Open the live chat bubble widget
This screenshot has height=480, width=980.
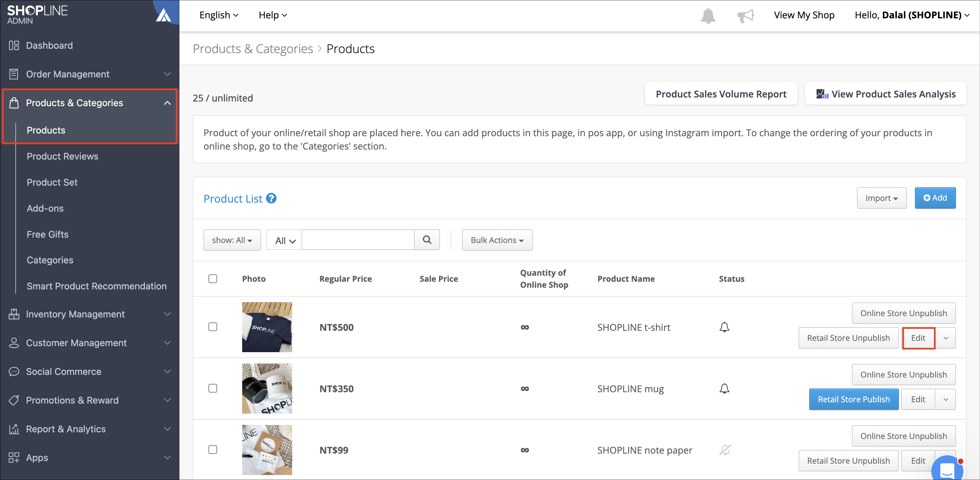pos(947,469)
